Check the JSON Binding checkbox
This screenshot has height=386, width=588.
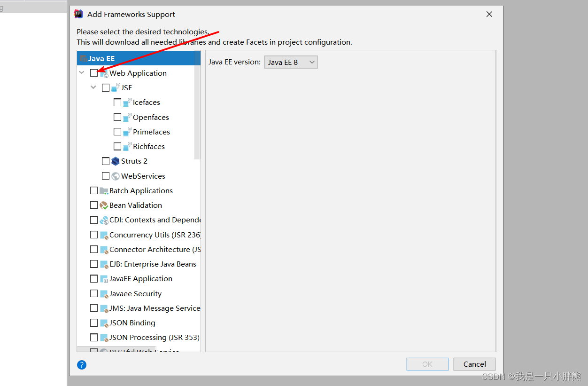[x=94, y=323]
